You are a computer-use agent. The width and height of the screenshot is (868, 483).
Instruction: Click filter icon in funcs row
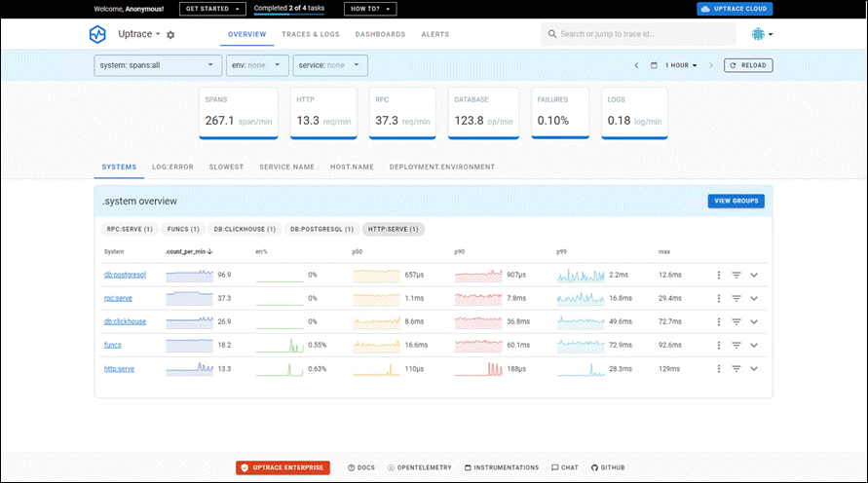[x=736, y=346]
